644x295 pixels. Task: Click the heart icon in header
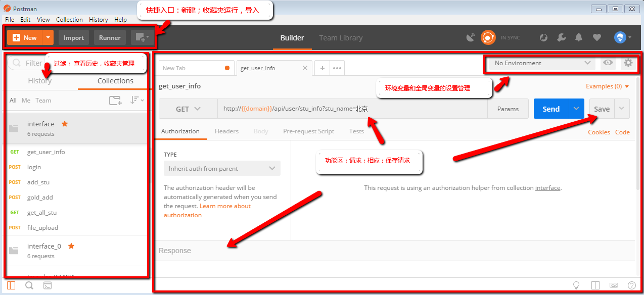click(x=596, y=37)
